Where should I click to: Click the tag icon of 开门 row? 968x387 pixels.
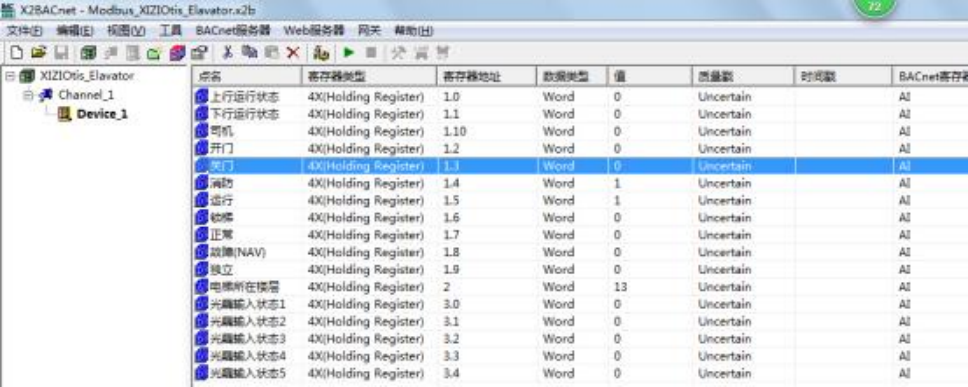click(x=202, y=149)
